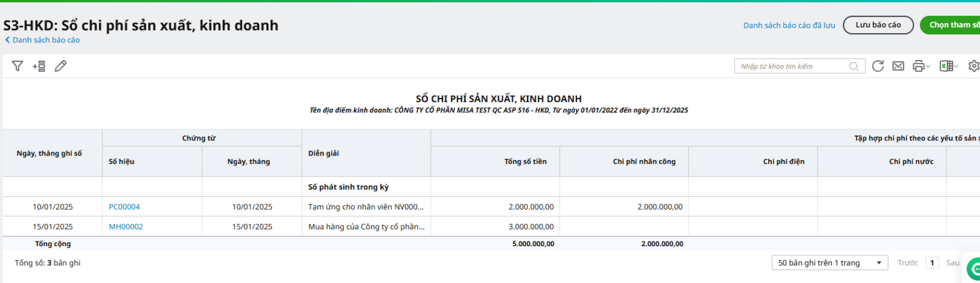Click the printer icon
This screenshot has height=283, width=980.
(918, 66)
